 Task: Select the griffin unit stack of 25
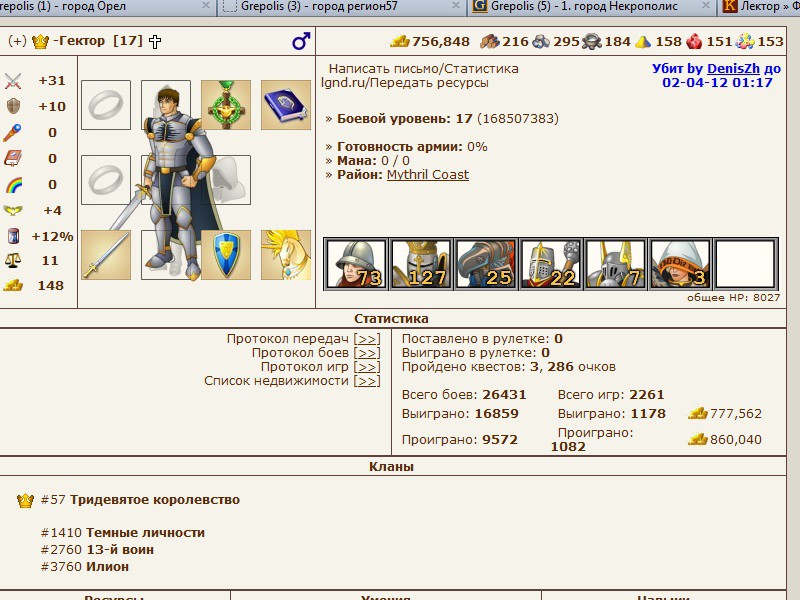[486, 264]
